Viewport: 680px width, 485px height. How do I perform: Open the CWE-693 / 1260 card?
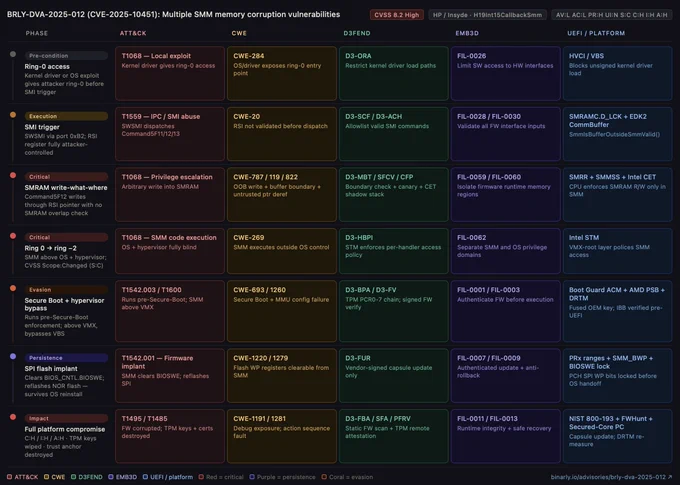(282, 311)
